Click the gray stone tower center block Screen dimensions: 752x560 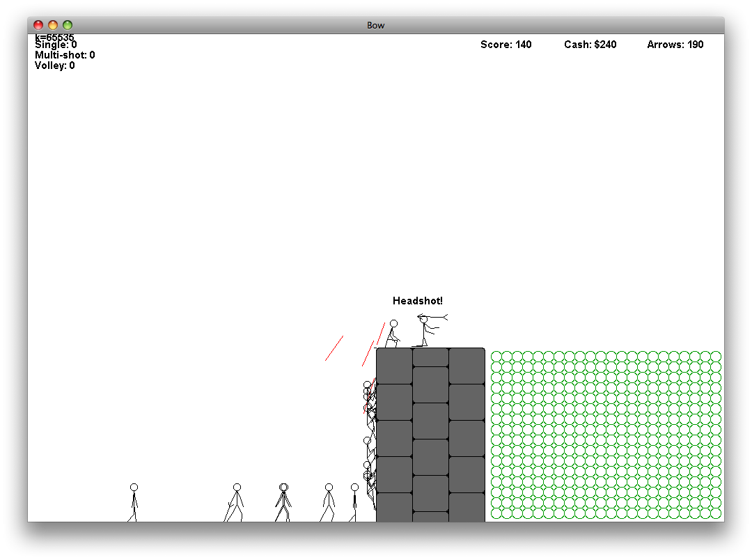(x=430, y=421)
